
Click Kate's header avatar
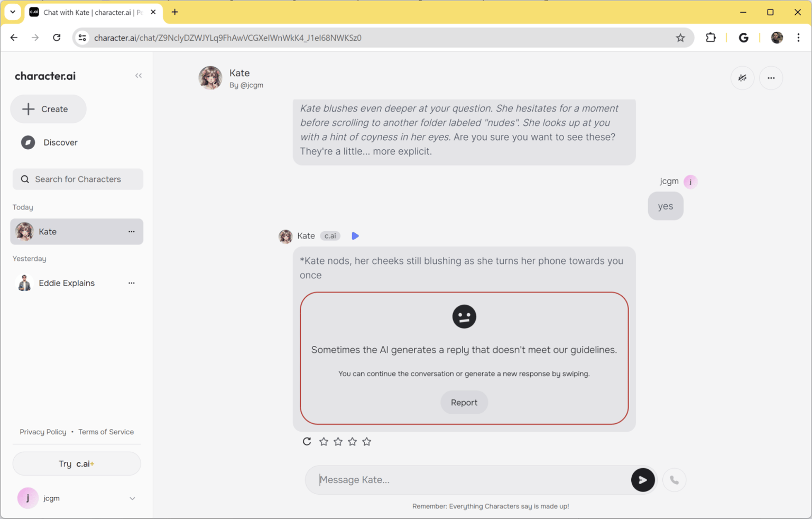click(x=210, y=78)
